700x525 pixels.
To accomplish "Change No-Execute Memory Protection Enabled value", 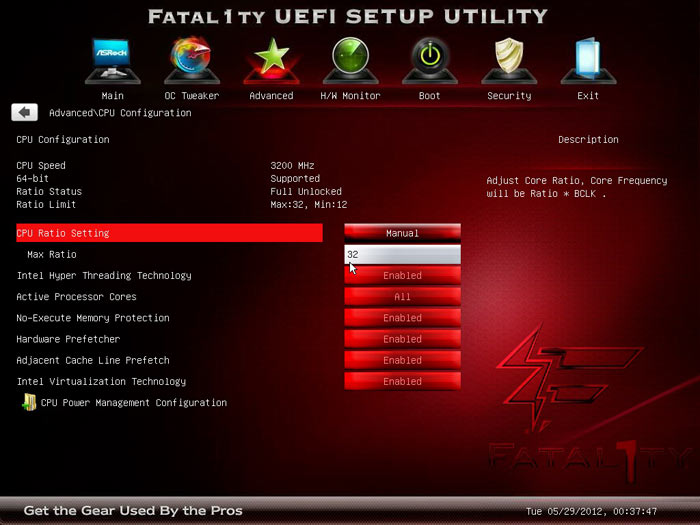I will (402, 318).
